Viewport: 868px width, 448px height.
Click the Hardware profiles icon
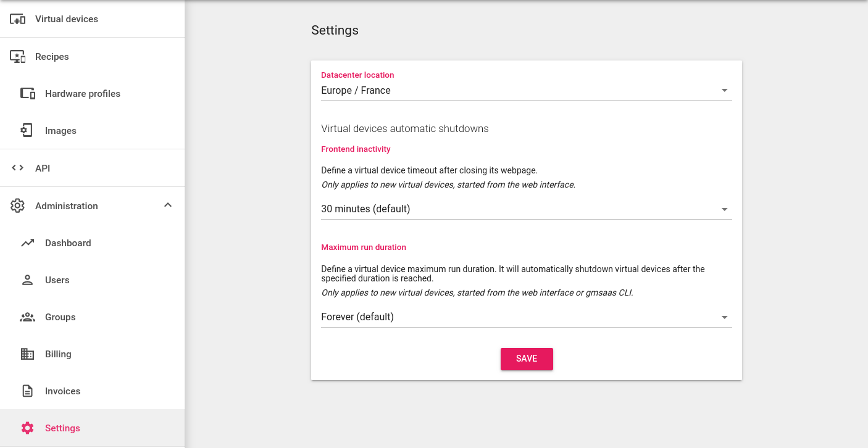tap(27, 93)
